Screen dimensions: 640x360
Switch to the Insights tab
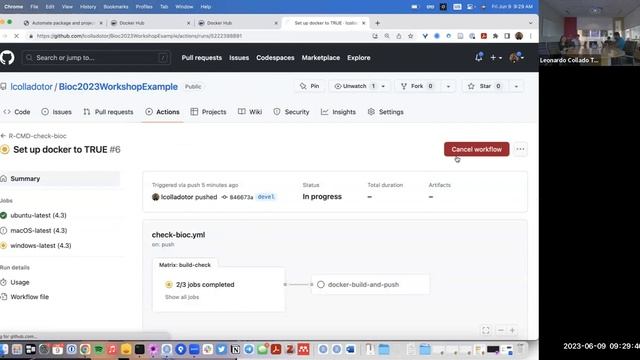pos(338,112)
